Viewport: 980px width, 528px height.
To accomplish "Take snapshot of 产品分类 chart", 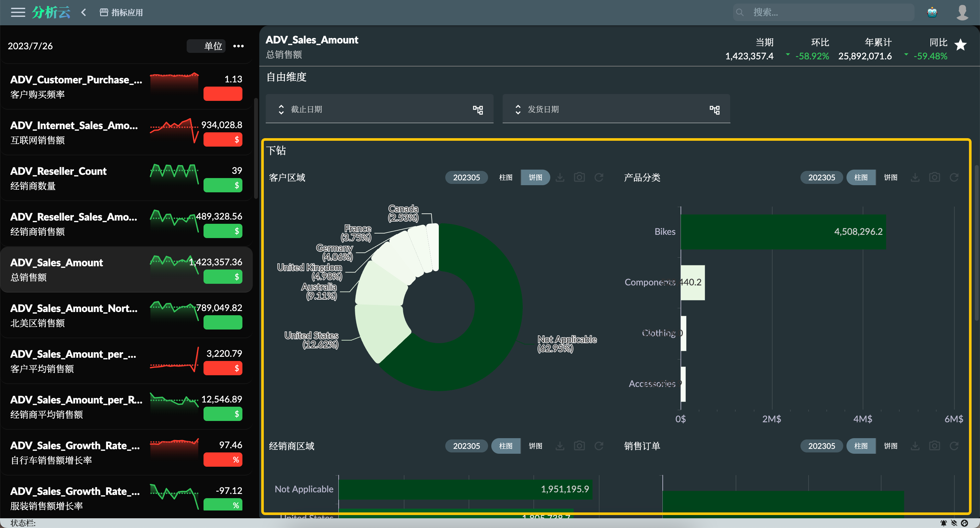I will pyautogui.click(x=934, y=177).
